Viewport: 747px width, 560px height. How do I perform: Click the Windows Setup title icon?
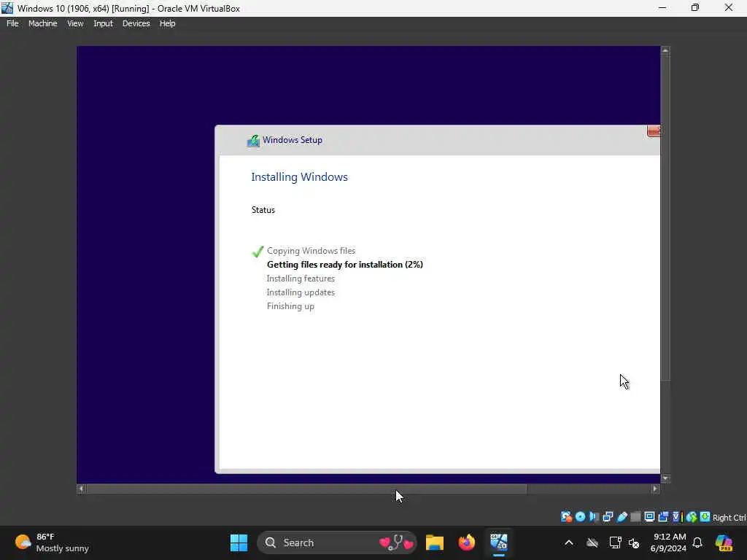coord(253,141)
